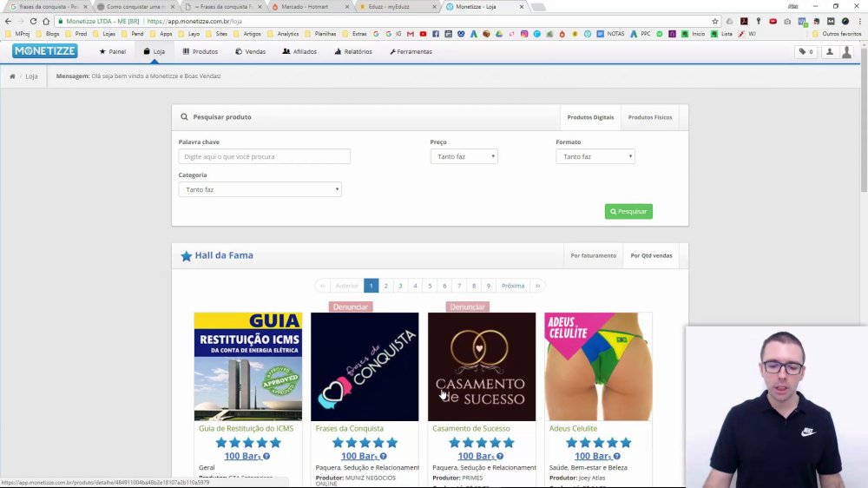Click Denunciar above Casamento de Sucesso
This screenshot has height=488, width=868.
click(467, 307)
